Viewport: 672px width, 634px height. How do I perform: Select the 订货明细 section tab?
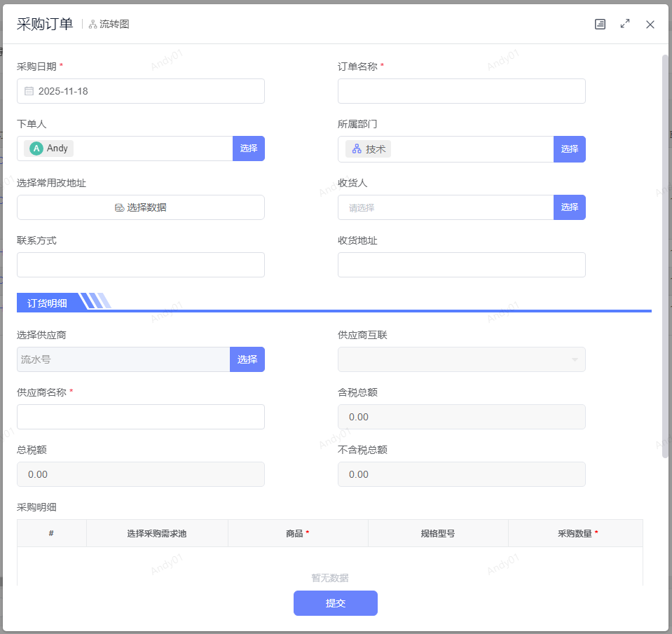point(48,303)
